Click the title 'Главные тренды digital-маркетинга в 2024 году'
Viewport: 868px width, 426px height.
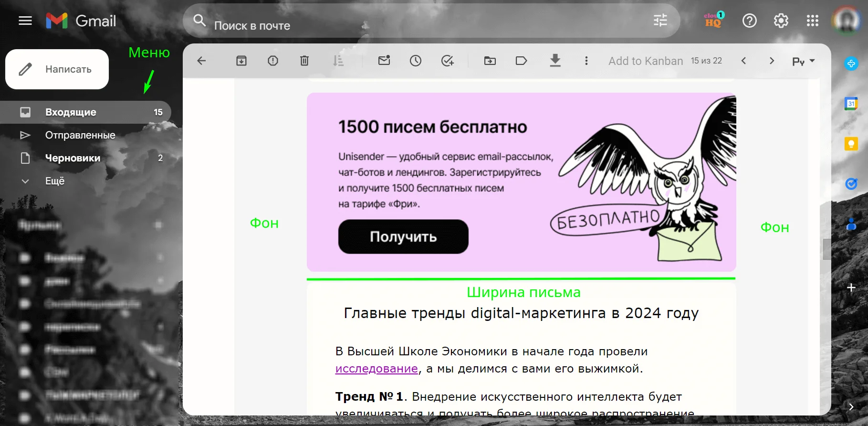tap(521, 313)
